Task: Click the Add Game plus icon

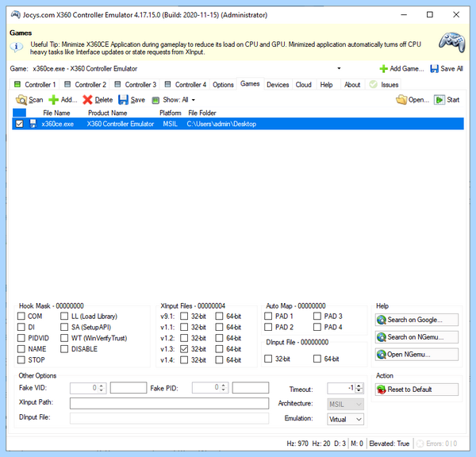Action: coord(383,68)
